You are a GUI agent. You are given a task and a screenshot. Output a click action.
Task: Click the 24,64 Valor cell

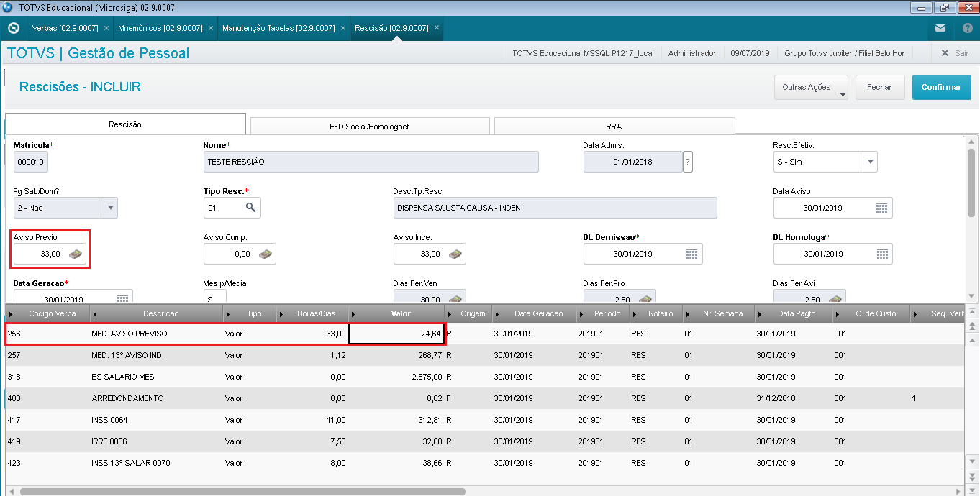(396, 334)
